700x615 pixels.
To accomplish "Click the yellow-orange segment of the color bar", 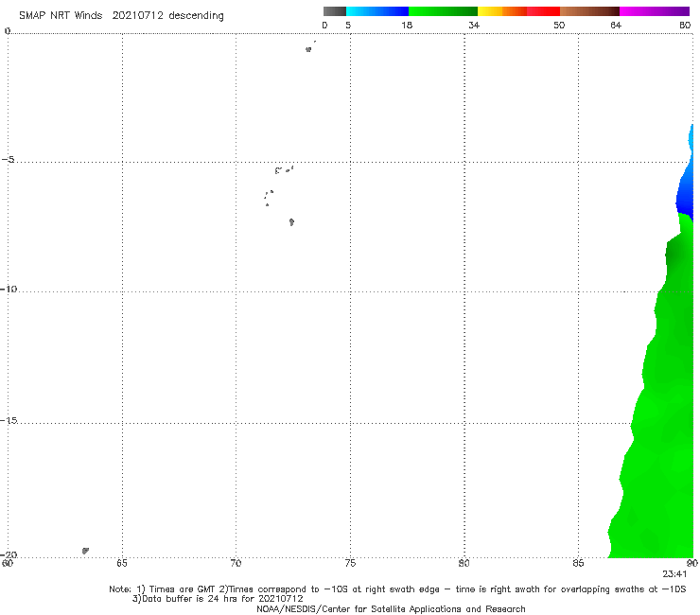I will [502, 11].
